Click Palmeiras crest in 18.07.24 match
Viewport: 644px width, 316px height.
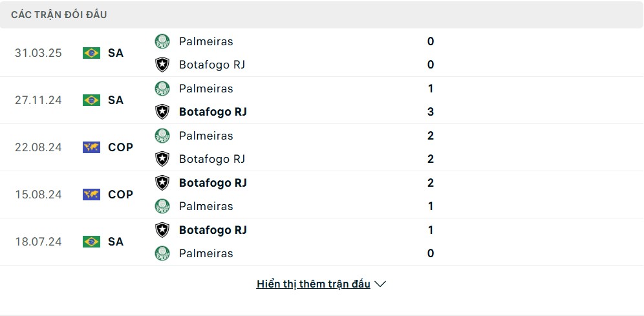(162, 253)
